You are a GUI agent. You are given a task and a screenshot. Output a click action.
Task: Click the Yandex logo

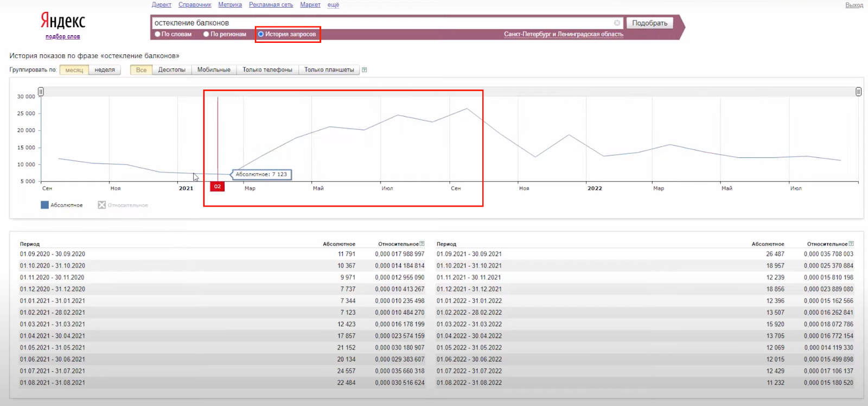(63, 21)
